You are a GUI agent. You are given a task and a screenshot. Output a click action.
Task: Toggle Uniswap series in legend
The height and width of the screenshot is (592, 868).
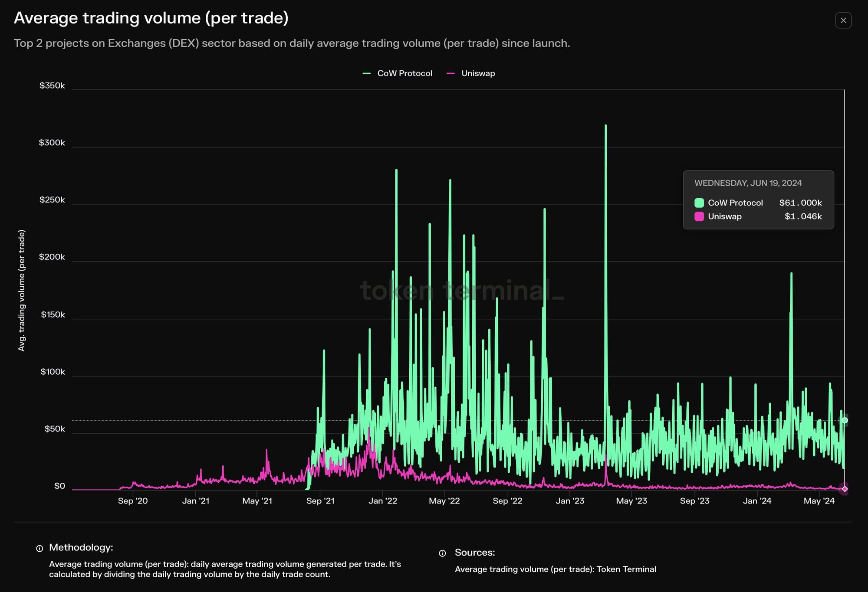pos(477,73)
